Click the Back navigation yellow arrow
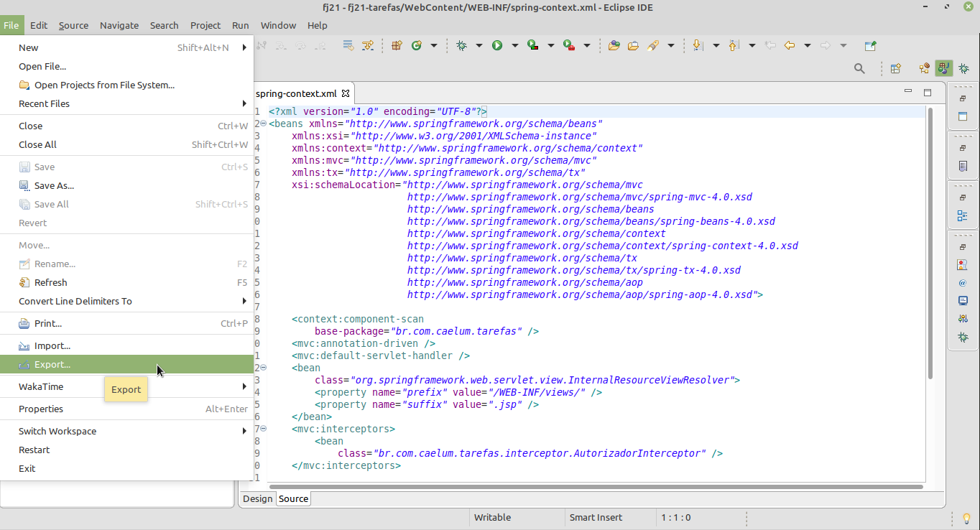This screenshot has height=530, width=980. coord(790,45)
